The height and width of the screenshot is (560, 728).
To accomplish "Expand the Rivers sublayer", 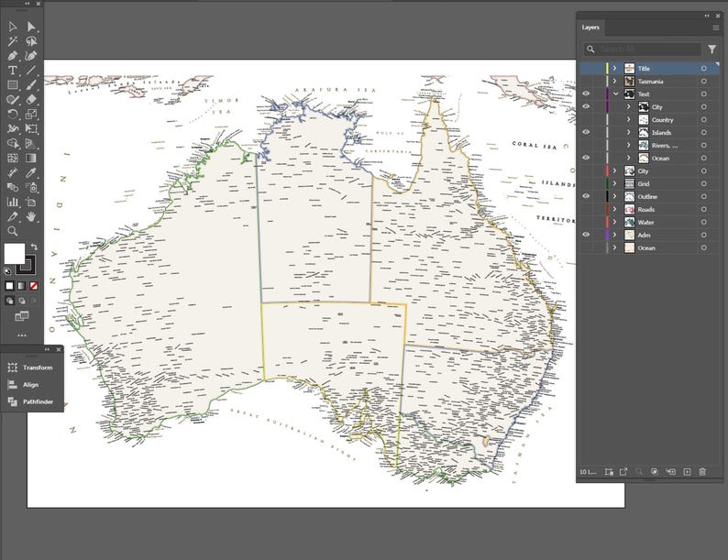I will 629,145.
